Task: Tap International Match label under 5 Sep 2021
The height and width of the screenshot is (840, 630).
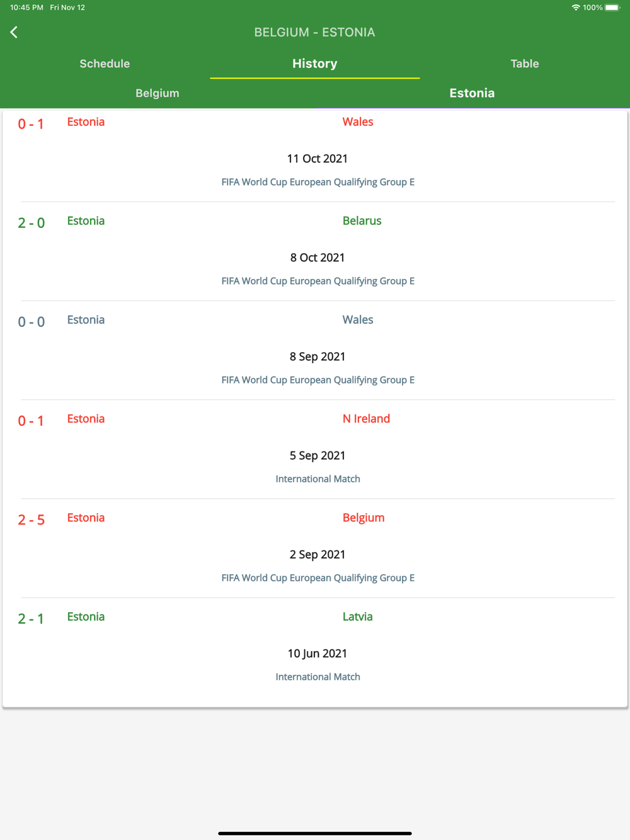Action: [x=318, y=479]
